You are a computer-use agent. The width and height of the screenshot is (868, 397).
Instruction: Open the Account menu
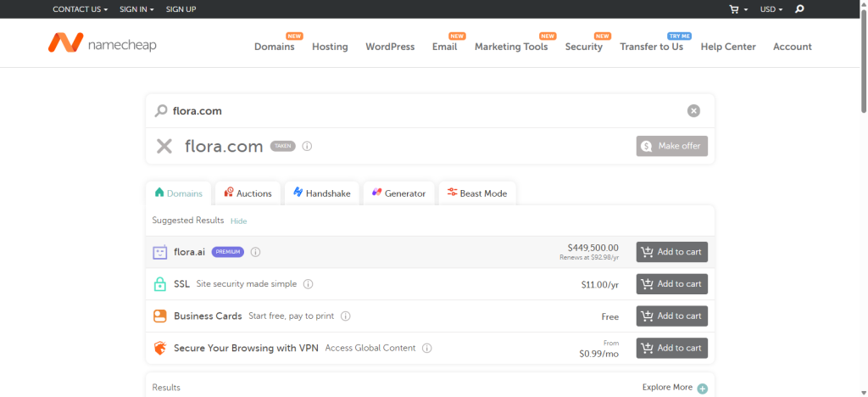tap(793, 47)
